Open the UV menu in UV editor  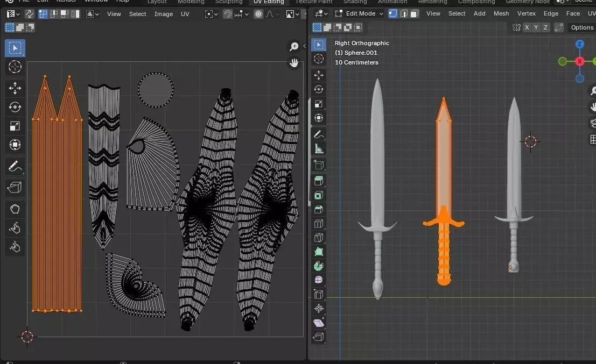click(185, 14)
